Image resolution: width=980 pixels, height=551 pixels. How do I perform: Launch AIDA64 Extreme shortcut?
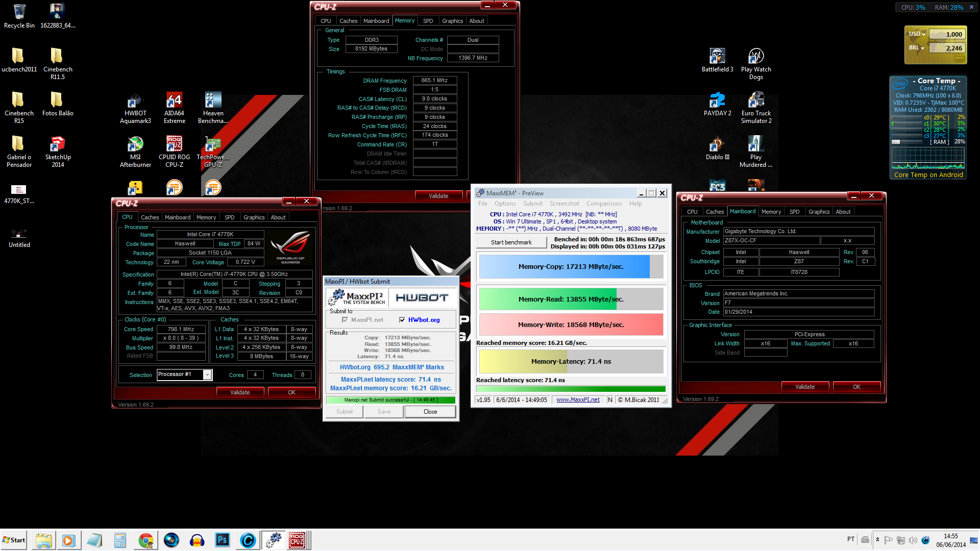pos(174,107)
